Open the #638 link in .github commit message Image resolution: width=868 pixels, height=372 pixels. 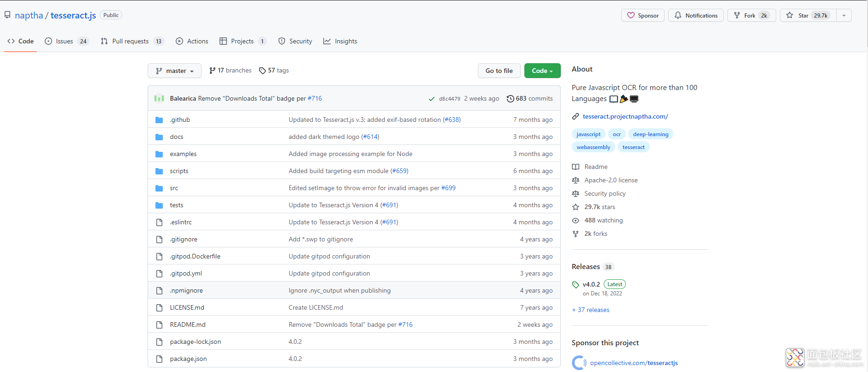click(452, 120)
